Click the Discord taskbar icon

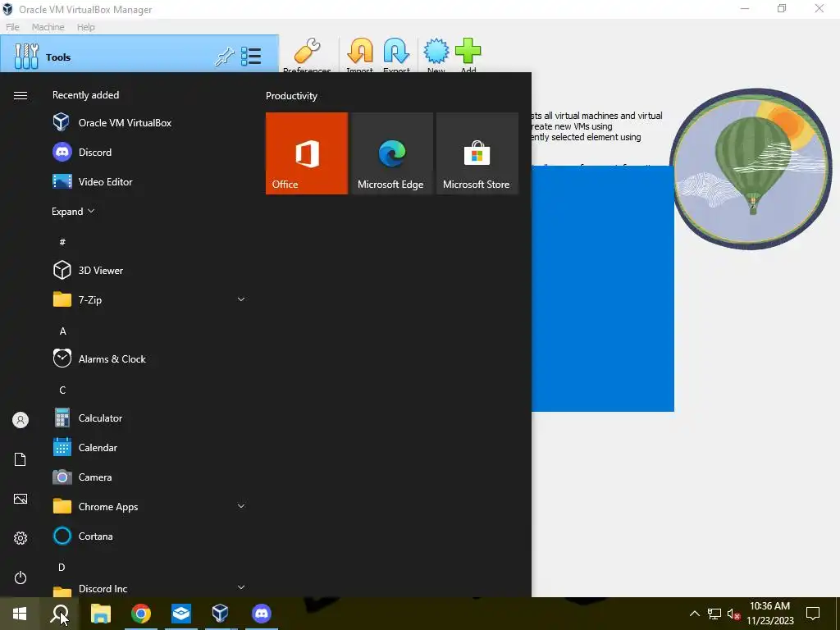click(x=262, y=614)
